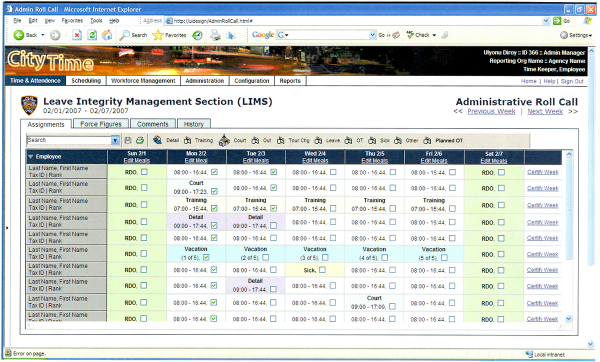The height and width of the screenshot is (362, 600).
Task: Toggle Sun 2/1 RDO checkbox in first employee row
Action: [144, 172]
